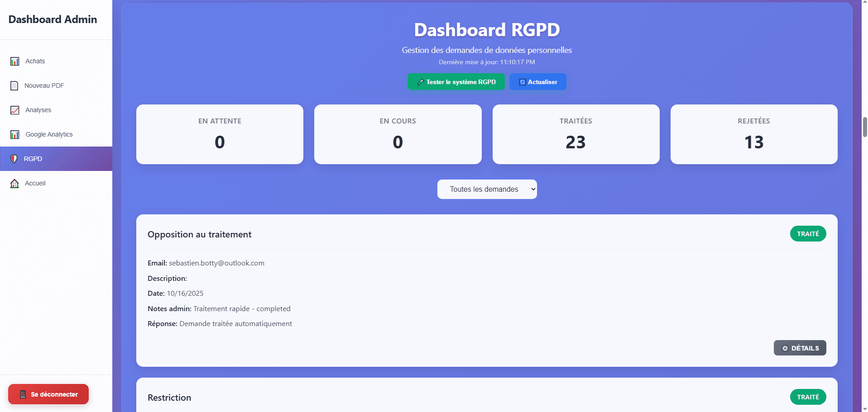Open DÉTAILS of Opposition au traitement
Viewport: 868px width, 412px height.
click(x=800, y=348)
